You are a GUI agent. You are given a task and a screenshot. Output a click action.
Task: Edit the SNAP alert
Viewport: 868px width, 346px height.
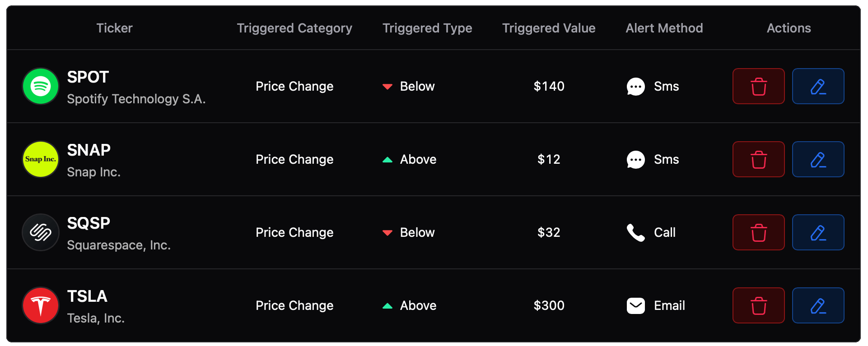pyautogui.click(x=818, y=159)
